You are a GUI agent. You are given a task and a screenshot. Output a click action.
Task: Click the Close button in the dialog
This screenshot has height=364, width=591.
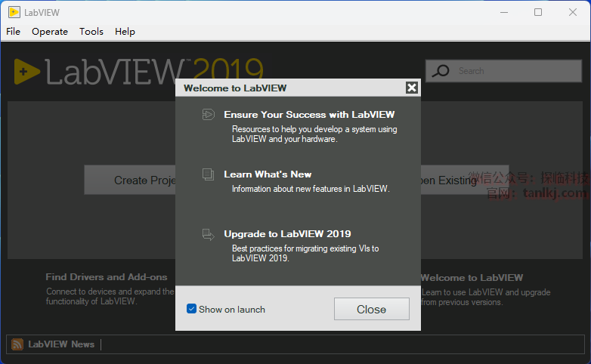point(372,309)
